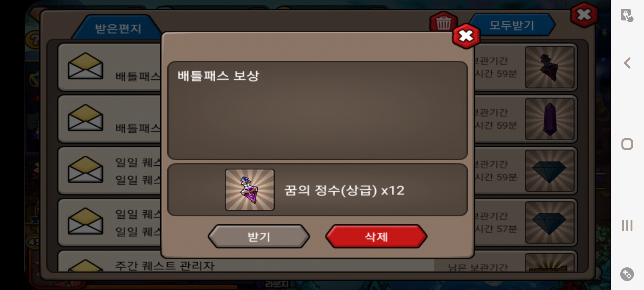Open the fourth 일일 퀘스트 mail envelope
Image resolution: width=644 pixels, height=290 pixels.
(85, 221)
